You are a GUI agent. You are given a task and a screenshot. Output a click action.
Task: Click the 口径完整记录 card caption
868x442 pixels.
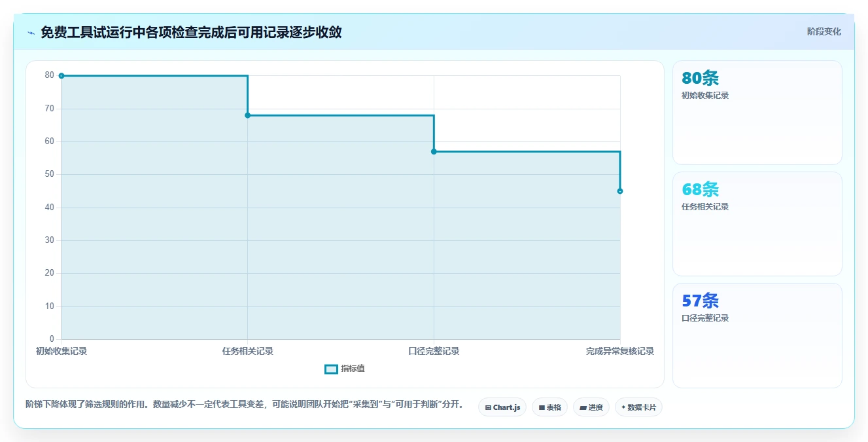point(704,318)
